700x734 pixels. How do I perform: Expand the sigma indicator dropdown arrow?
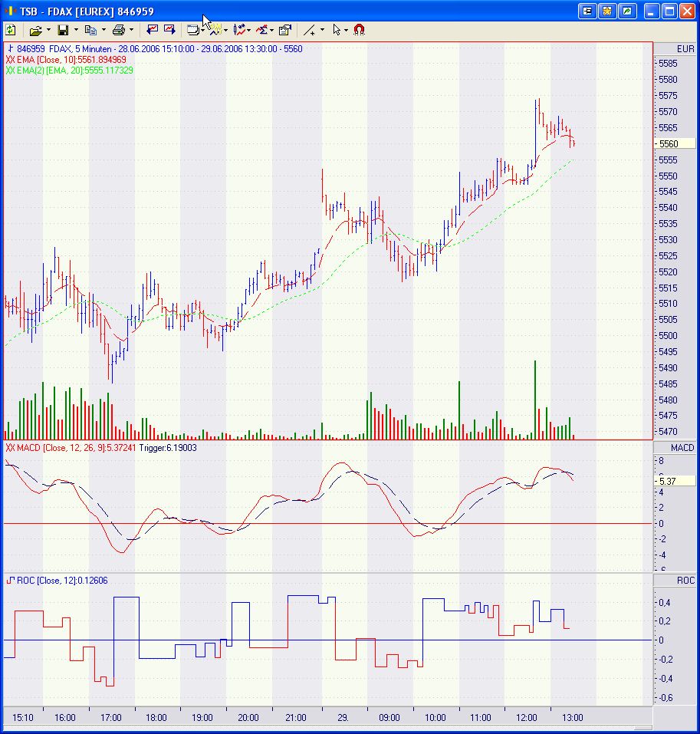click(x=272, y=30)
